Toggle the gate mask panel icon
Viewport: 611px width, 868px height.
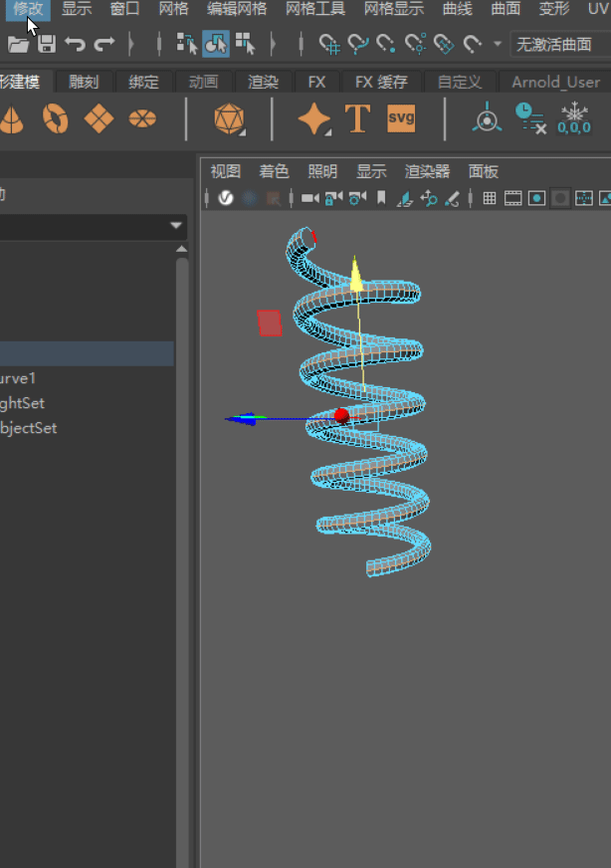coord(560,198)
